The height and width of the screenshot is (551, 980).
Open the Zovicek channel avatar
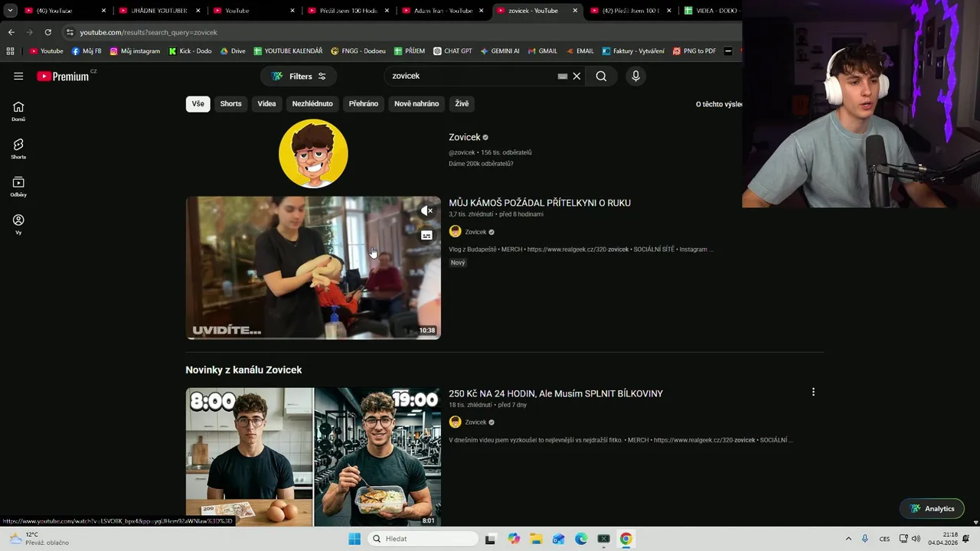coord(313,154)
